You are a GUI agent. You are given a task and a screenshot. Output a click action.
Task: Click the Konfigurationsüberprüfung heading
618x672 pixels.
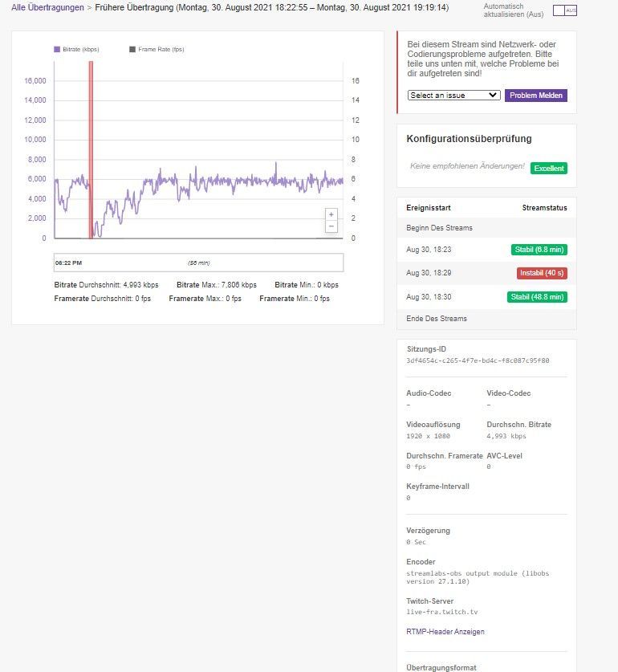point(469,138)
